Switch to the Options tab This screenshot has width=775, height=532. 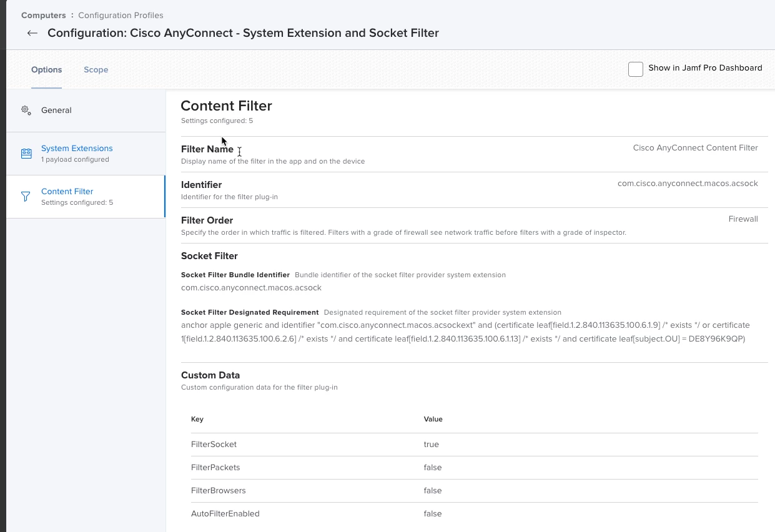46,70
